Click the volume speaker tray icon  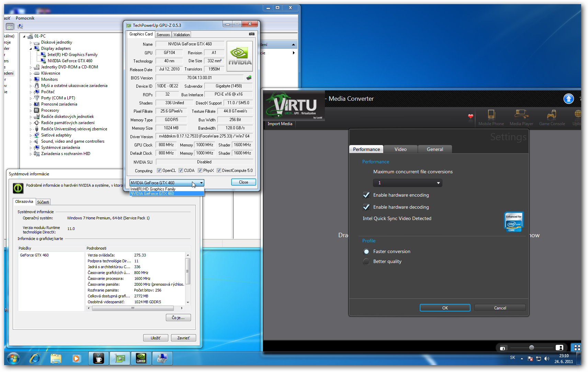[x=547, y=359]
